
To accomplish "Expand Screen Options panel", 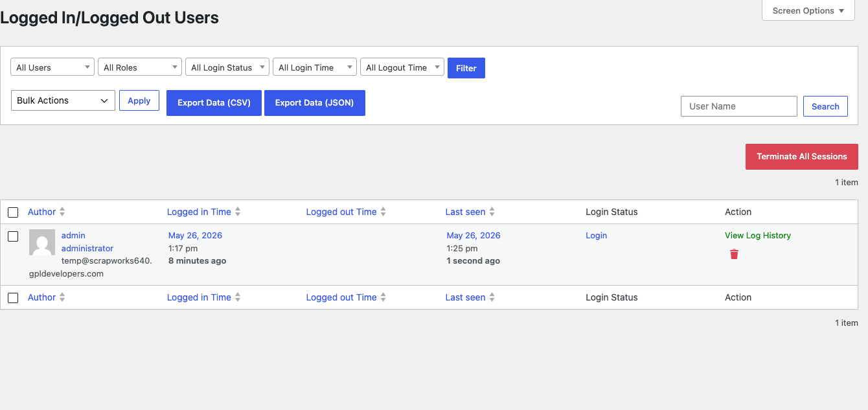I will pos(808,10).
